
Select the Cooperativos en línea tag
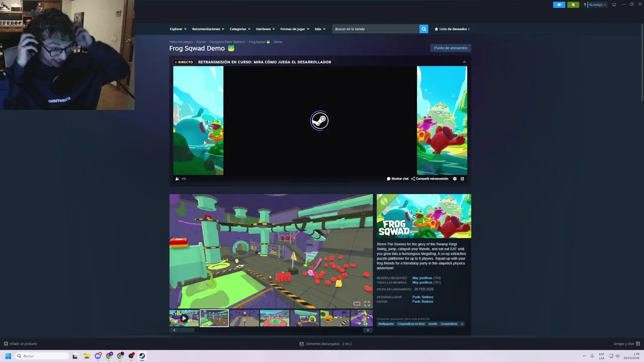click(x=411, y=324)
